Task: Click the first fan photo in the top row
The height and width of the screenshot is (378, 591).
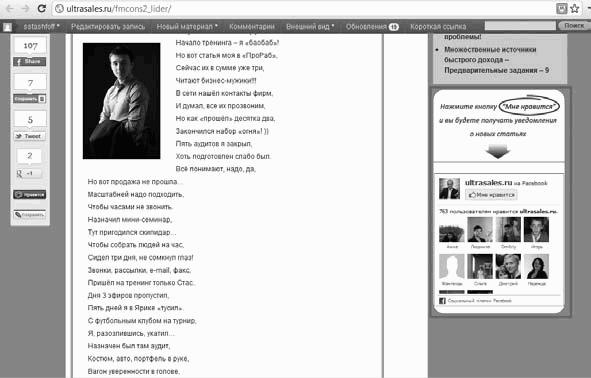Action: 452,230
